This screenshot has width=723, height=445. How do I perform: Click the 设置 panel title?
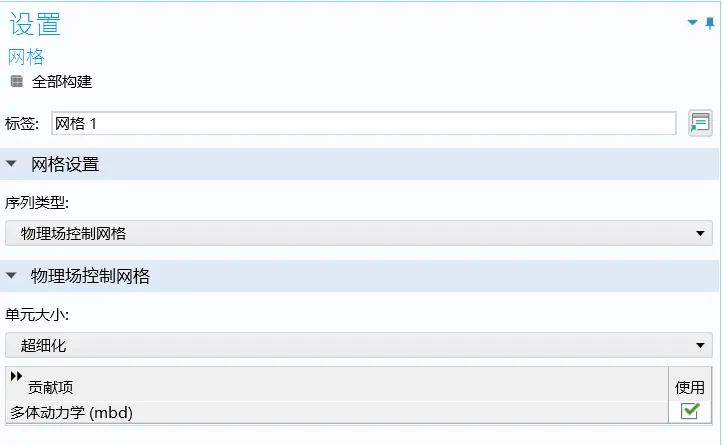pos(35,24)
